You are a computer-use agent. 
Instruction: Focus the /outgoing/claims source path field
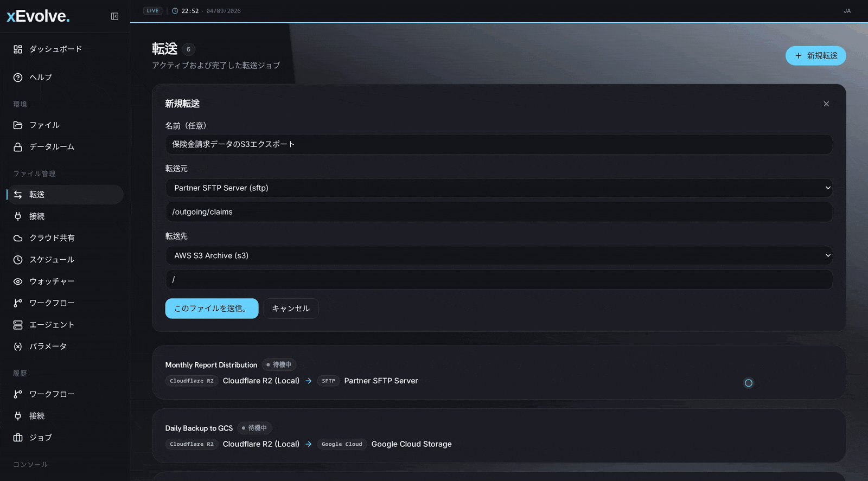tap(499, 212)
